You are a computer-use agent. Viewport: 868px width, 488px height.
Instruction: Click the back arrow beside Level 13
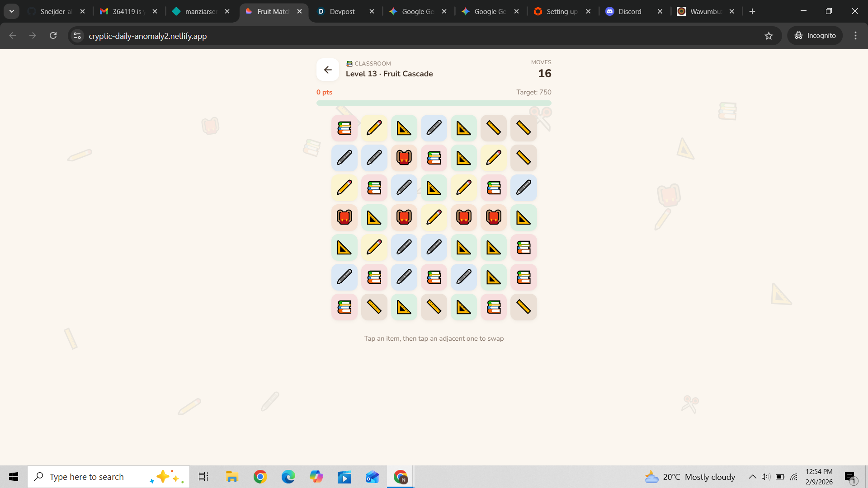pyautogui.click(x=328, y=70)
